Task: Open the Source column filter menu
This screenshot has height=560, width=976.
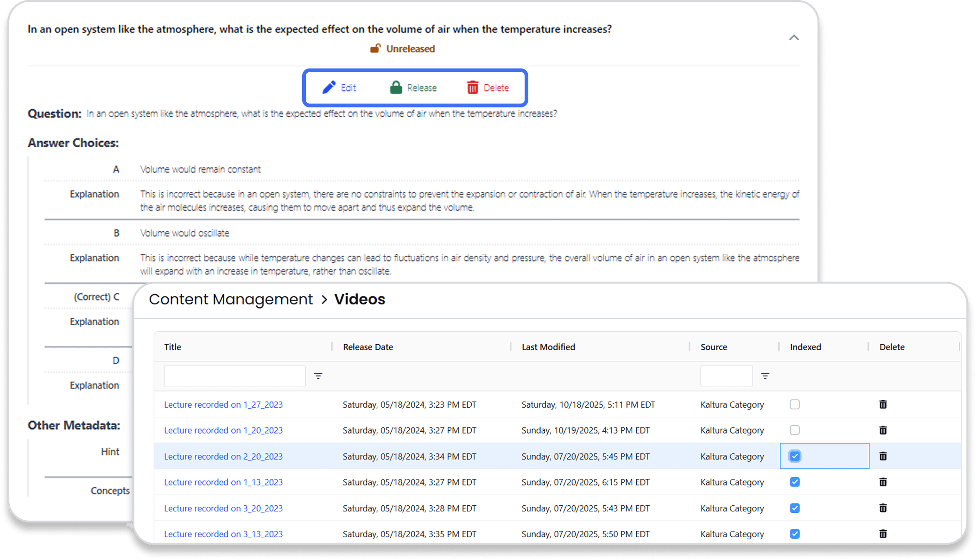Action: (765, 376)
